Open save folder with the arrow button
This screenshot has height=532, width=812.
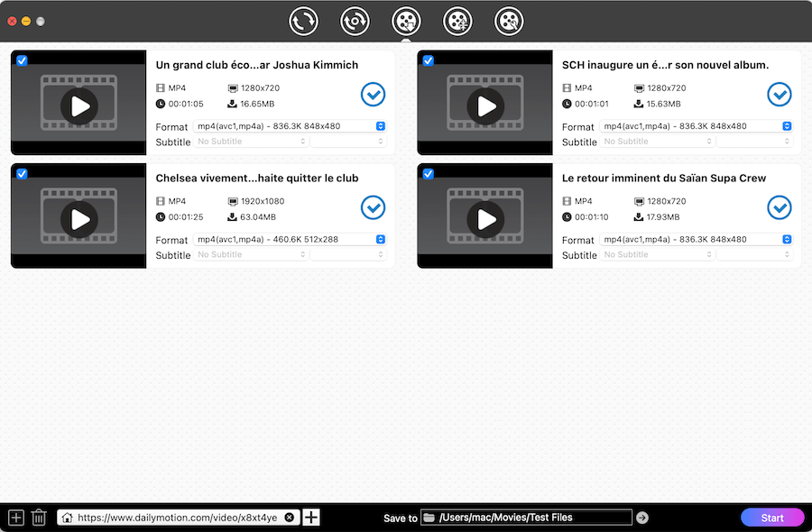pyautogui.click(x=641, y=517)
